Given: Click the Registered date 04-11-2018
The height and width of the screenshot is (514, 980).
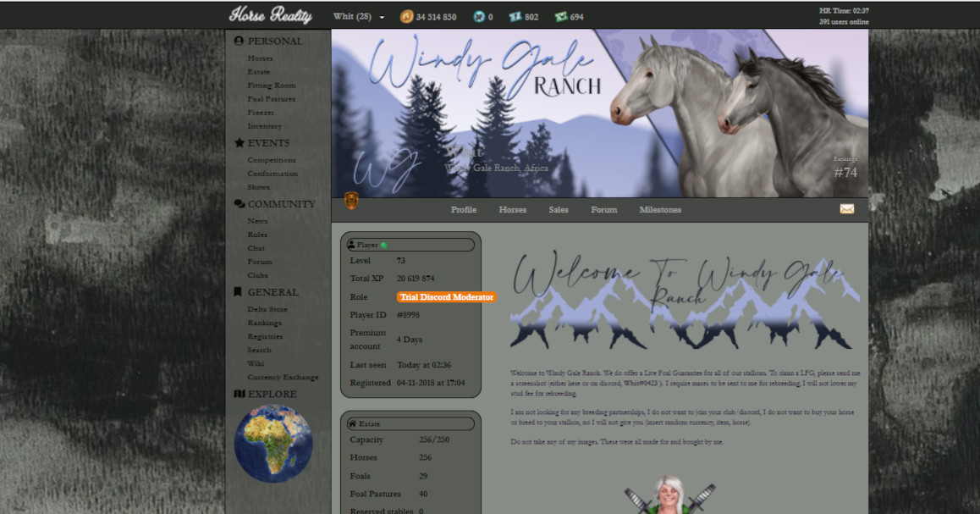Looking at the screenshot, I should [x=431, y=383].
